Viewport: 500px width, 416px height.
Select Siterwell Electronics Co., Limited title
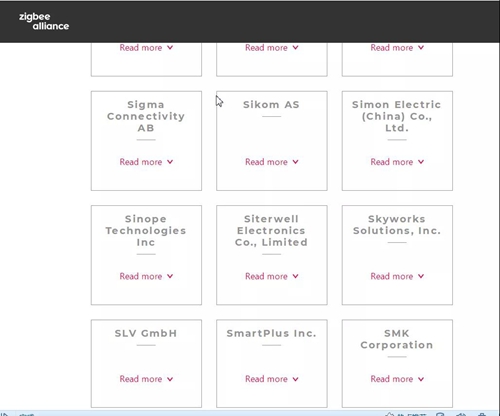pyautogui.click(x=271, y=231)
